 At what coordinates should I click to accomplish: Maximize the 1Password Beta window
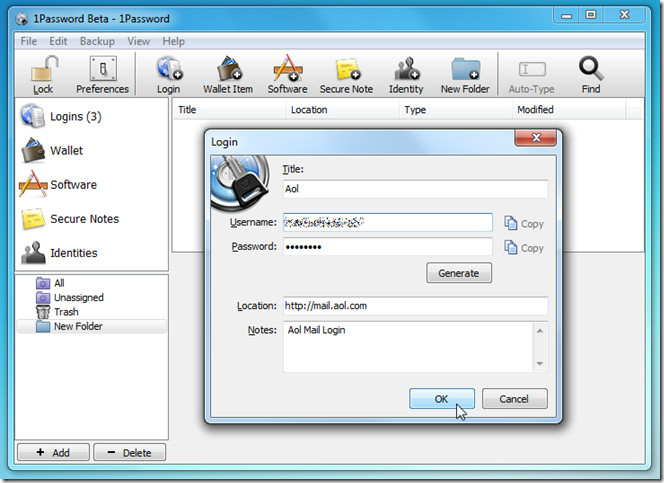pyautogui.click(x=591, y=15)
